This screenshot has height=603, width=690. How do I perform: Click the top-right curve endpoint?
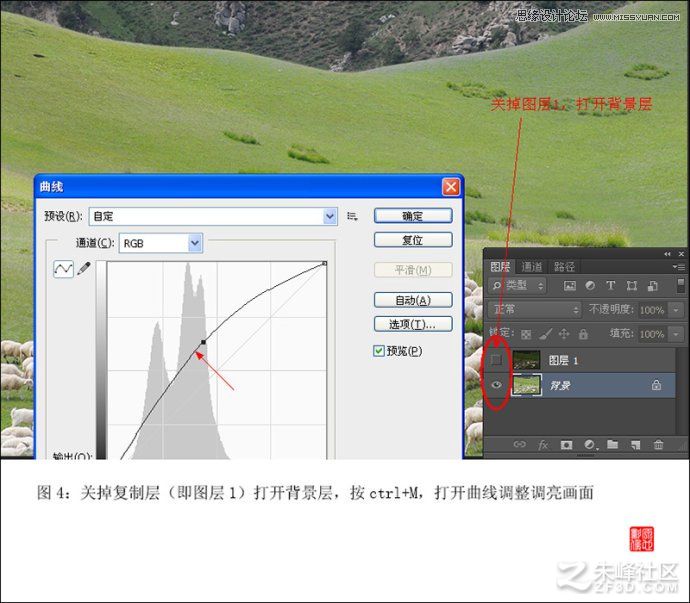(x=324, y=263)
